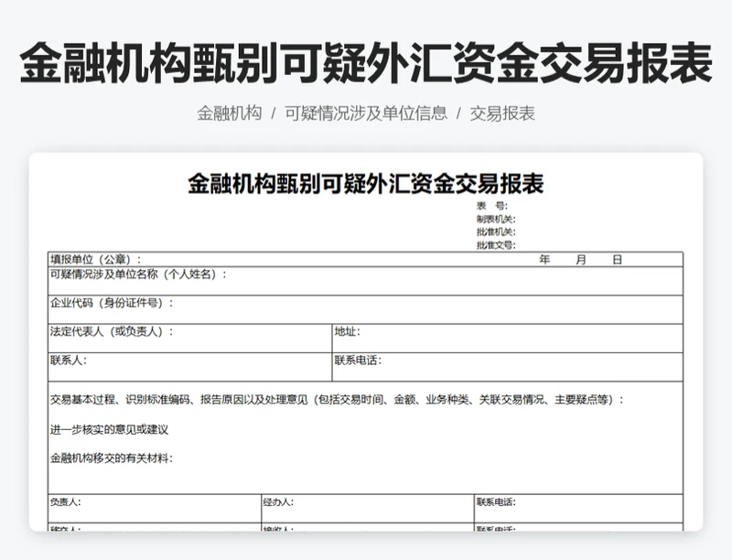
Task: Click the 地址: cell
Action: [508, 339]
